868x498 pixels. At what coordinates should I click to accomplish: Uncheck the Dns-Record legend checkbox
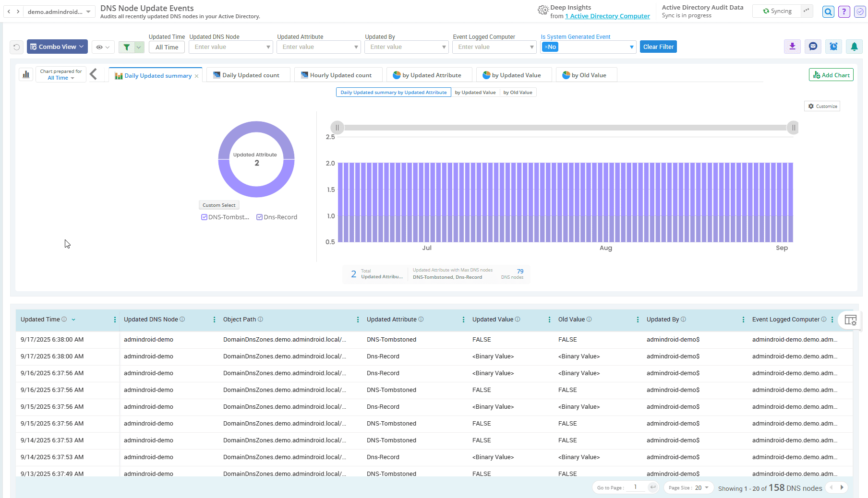[259, 217]
